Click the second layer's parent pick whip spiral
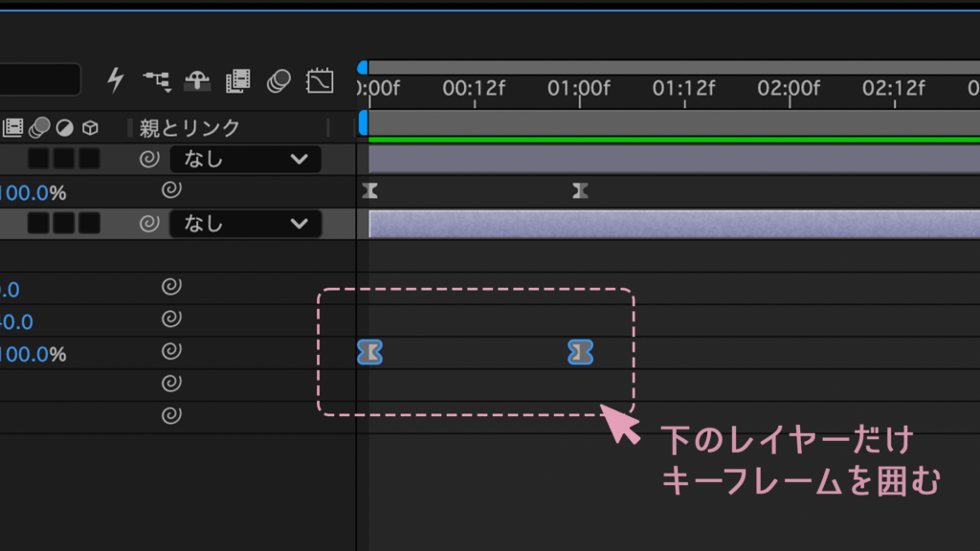This screenshot has height=551, width=980. coord(148,223)
